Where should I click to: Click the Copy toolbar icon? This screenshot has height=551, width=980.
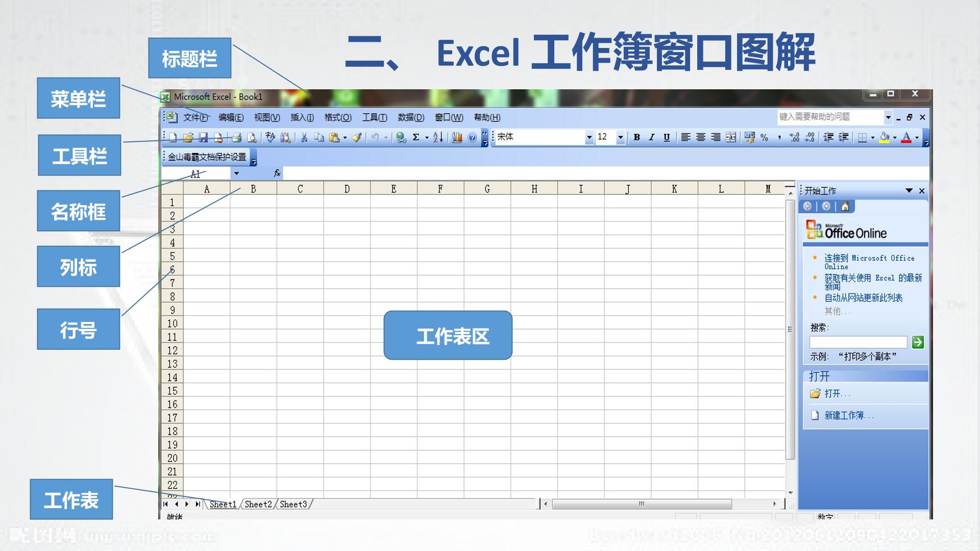[x=319, y=137]
